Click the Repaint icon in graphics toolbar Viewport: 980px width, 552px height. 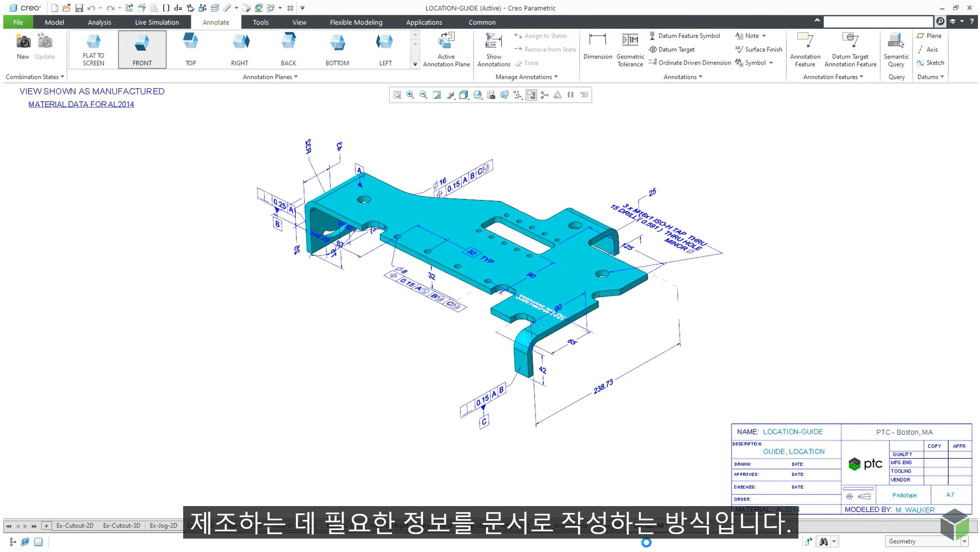pos(437,95)
